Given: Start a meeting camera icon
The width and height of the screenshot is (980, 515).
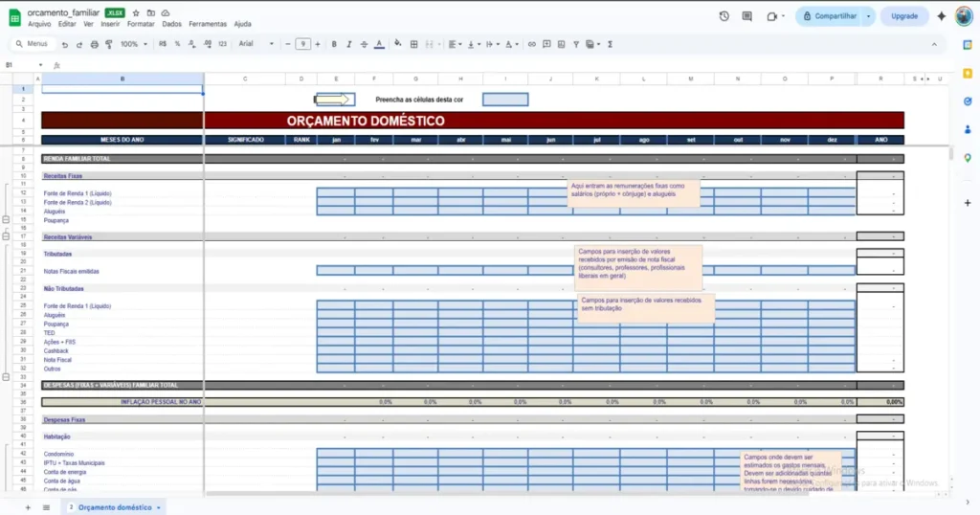Looking at the screenshot, I should tap(772, 16).
